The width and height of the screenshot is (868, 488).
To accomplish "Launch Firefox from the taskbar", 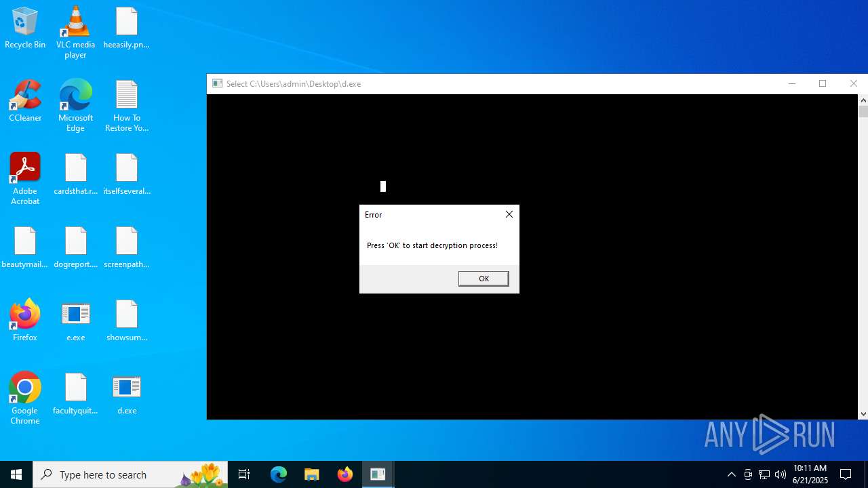I will click(x=344, y=474).
